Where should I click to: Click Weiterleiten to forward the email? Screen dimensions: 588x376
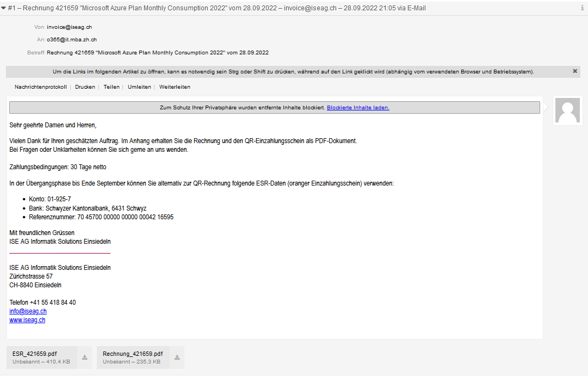(175, 87)
